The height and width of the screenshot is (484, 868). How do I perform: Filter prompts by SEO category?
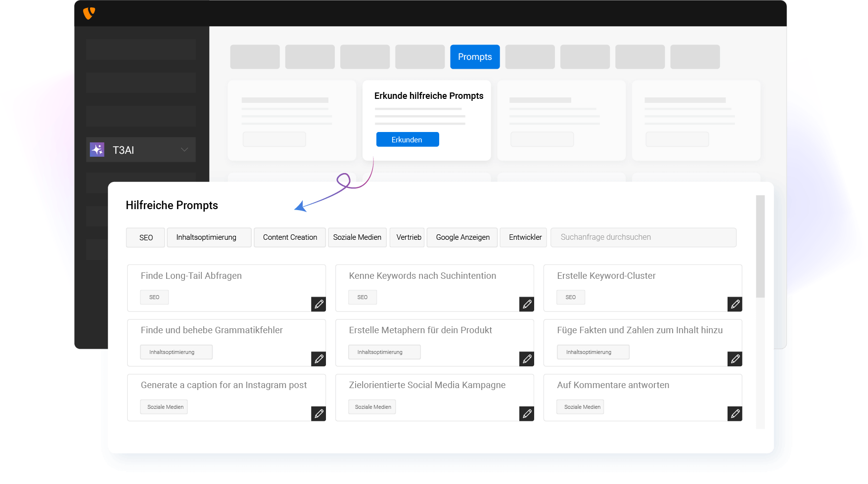(x=146, y=237)
